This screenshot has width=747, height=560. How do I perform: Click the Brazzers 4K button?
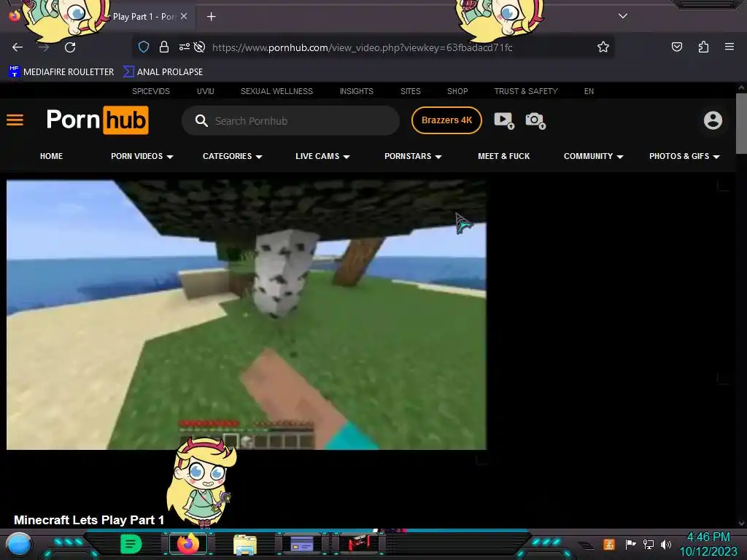point(446,120)
